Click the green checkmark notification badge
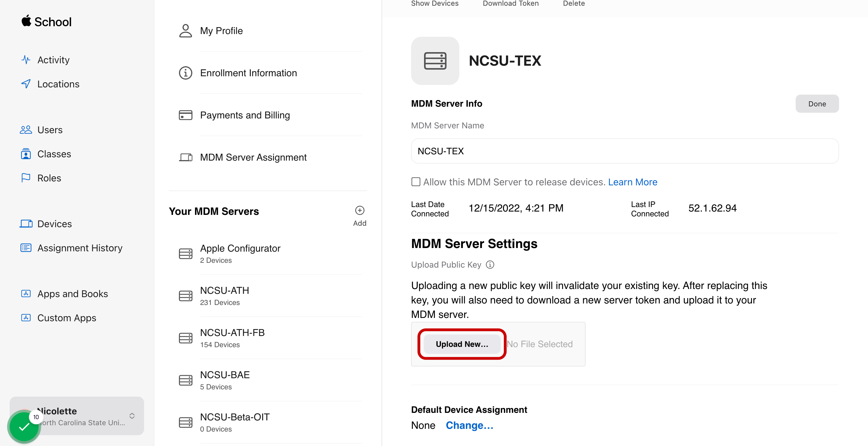This screenshot has width=868, height=446. pos(24,427)
